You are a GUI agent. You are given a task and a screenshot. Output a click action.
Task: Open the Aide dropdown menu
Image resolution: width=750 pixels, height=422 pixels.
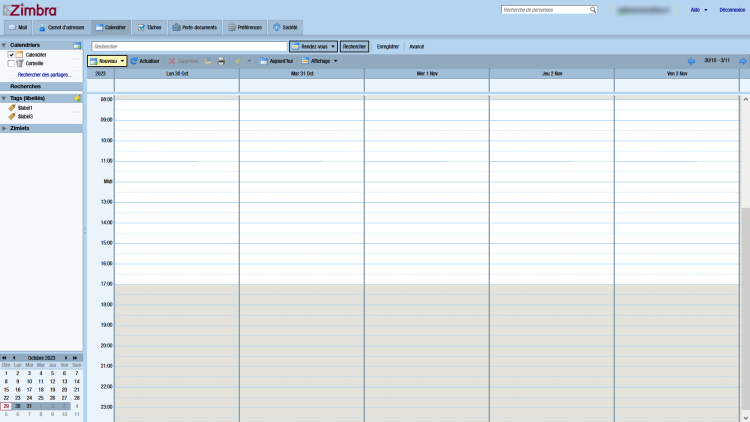tap(698, 10)
